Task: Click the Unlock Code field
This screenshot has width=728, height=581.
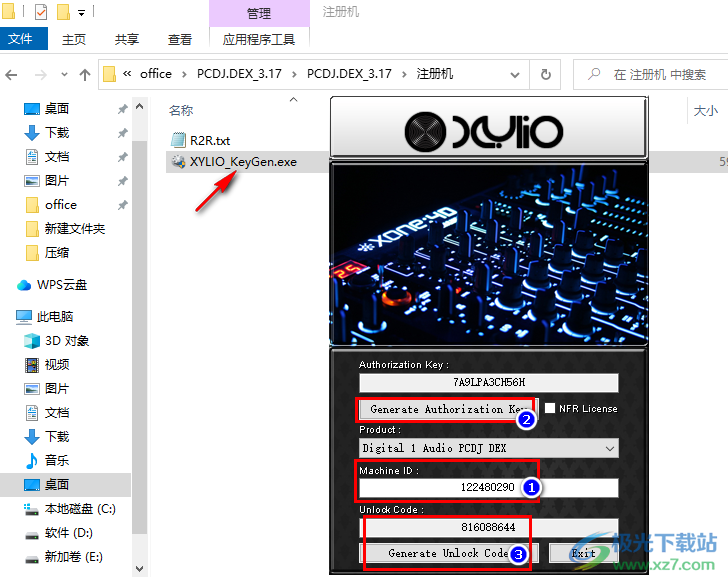Action: pos(488,528)
